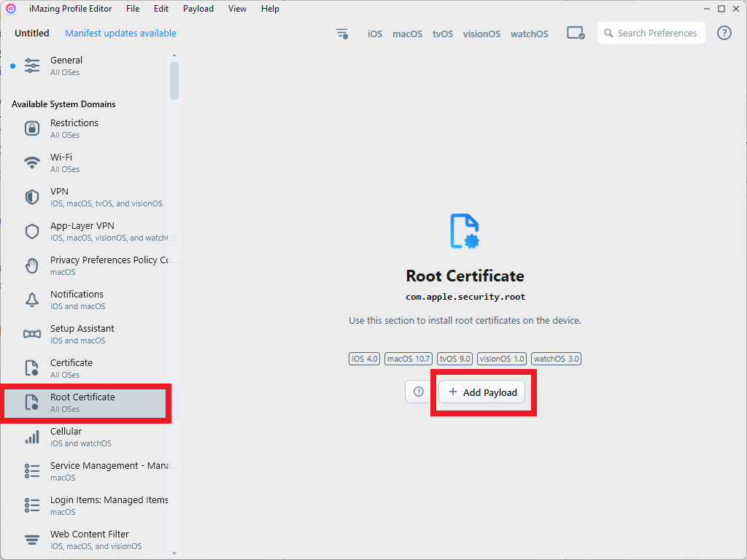Select the Setup Assistant domain label
747x560 pixels.
82,329
